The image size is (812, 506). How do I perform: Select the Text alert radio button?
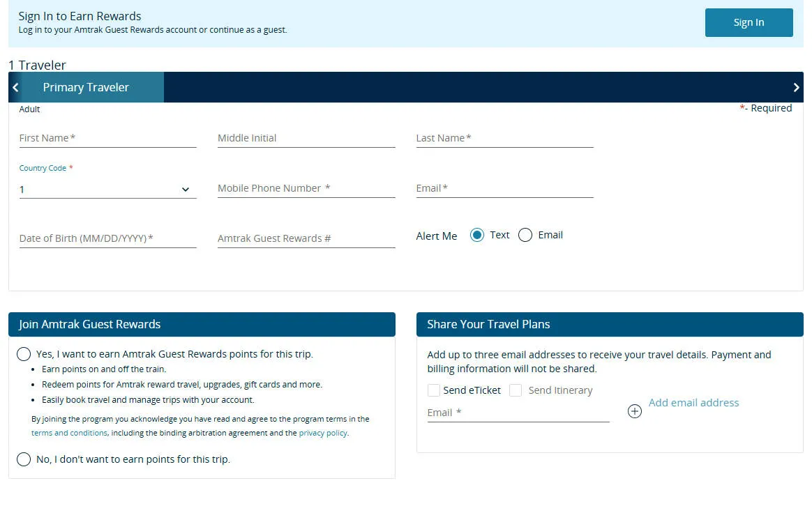coord(477,236)
